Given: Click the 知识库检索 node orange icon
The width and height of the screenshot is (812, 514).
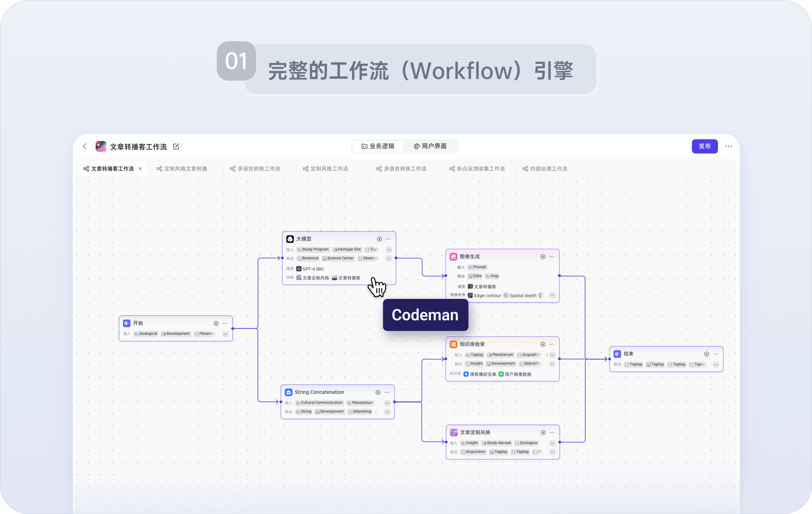Looking at the screenshot, I should tap(453, 344).
